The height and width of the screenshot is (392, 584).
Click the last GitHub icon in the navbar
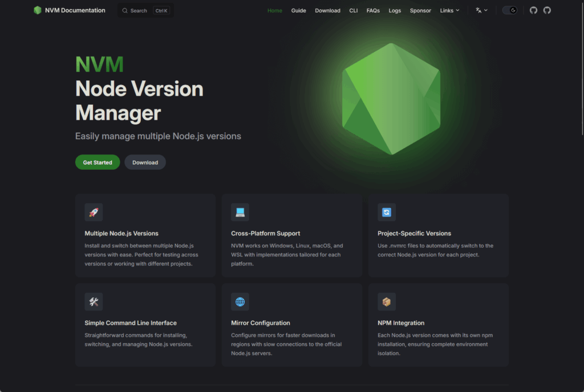click(x=547, y=10)
